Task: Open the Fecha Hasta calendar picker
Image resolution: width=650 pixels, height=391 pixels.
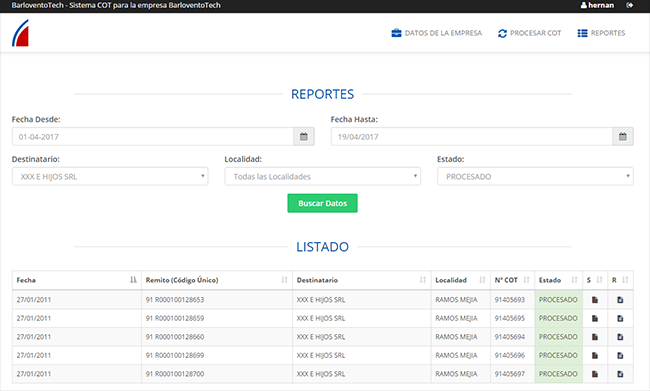Action: (623, 136)
